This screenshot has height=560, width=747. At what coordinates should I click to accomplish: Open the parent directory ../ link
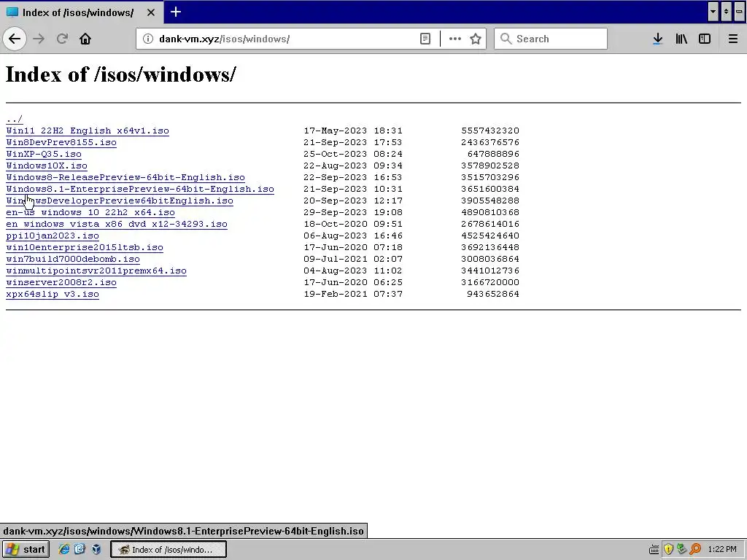click(x=15, y=119)
